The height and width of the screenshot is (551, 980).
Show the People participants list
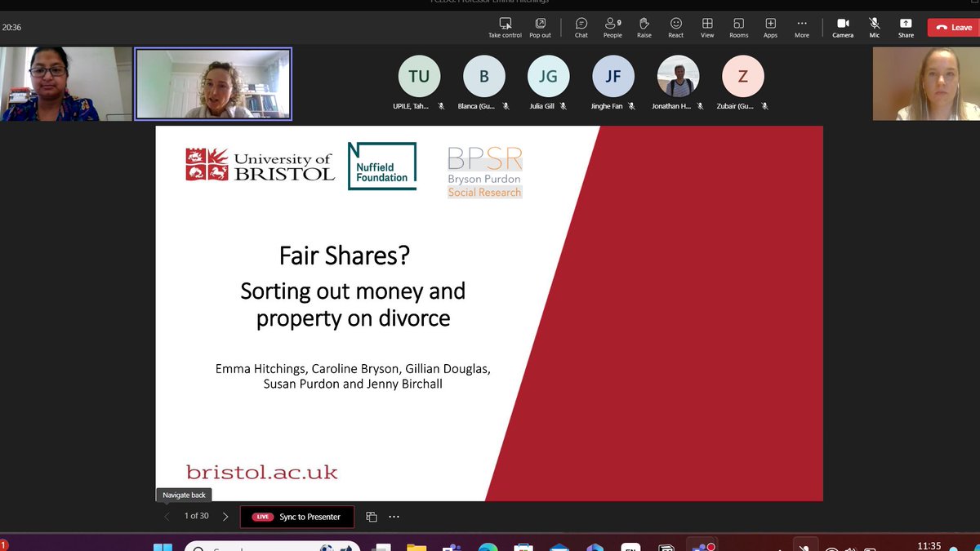(612, 28)
